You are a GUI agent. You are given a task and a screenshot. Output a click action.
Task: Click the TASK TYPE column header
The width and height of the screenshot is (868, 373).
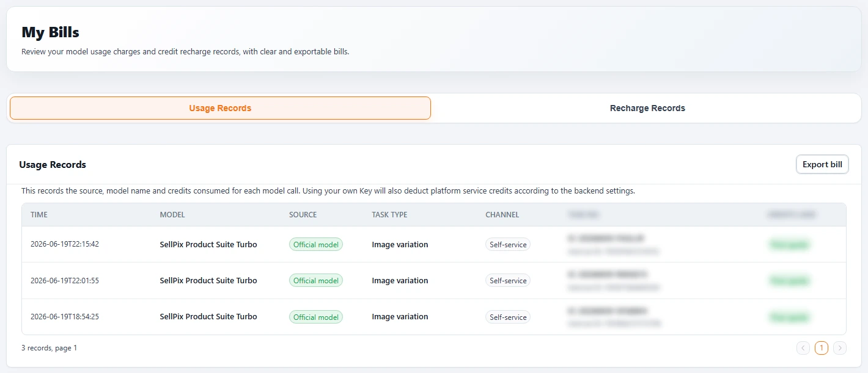(x=389, y=215)
